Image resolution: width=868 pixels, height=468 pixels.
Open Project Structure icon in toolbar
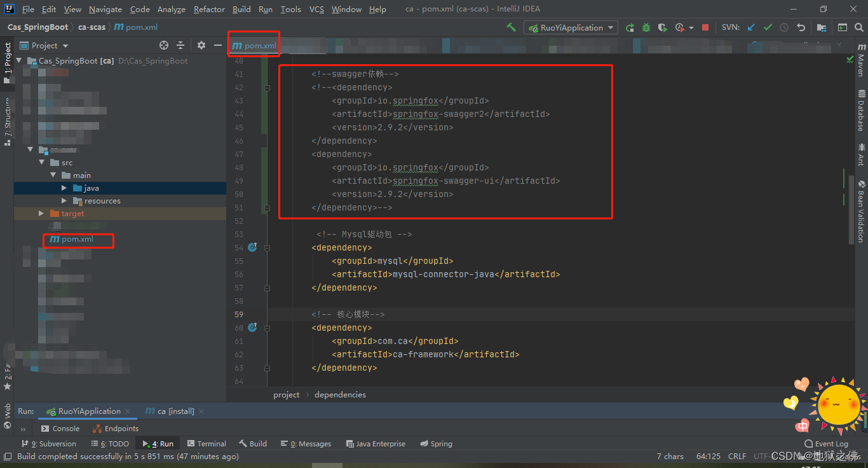[822, 27]
